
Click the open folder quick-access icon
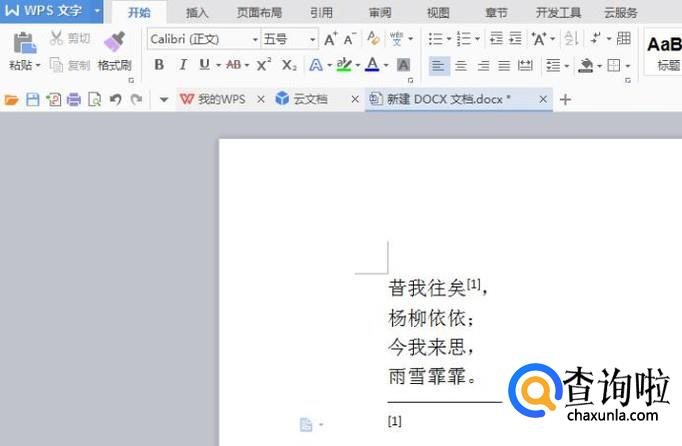11,100
